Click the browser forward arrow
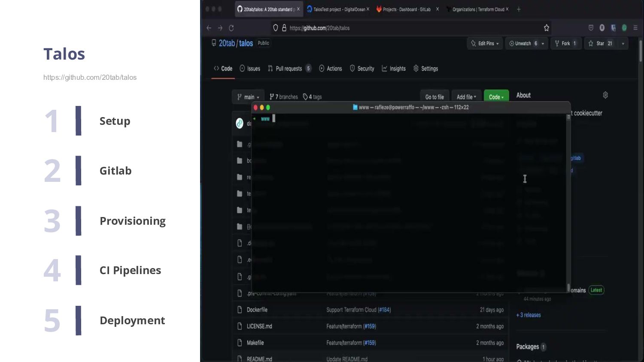 [x=220, y=28]
